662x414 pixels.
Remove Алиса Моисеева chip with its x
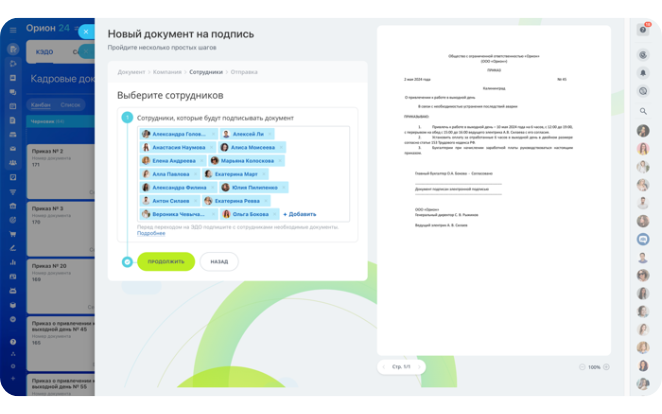[x=282, y=147]
